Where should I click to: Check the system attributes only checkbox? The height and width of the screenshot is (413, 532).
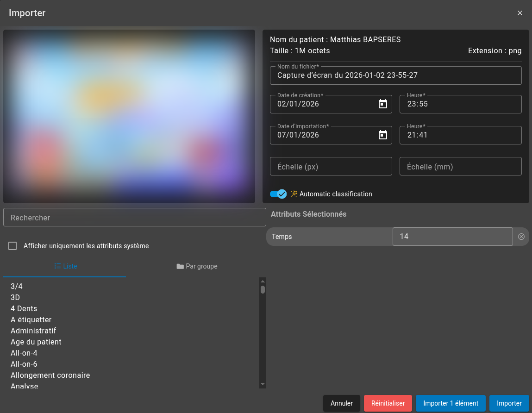click(13, 246)
